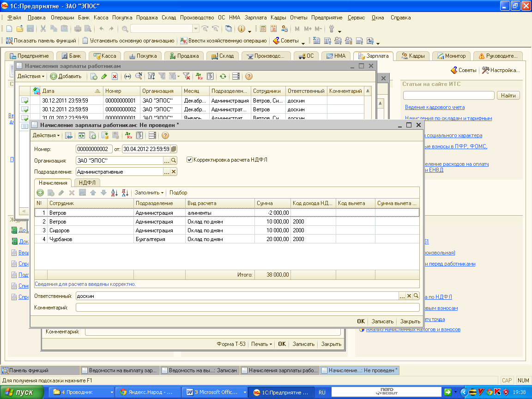The height and width of the screenshot is (399, 532).
Task: Open the Печать dropdown in the Ведомость window
Action: (261, 344)
